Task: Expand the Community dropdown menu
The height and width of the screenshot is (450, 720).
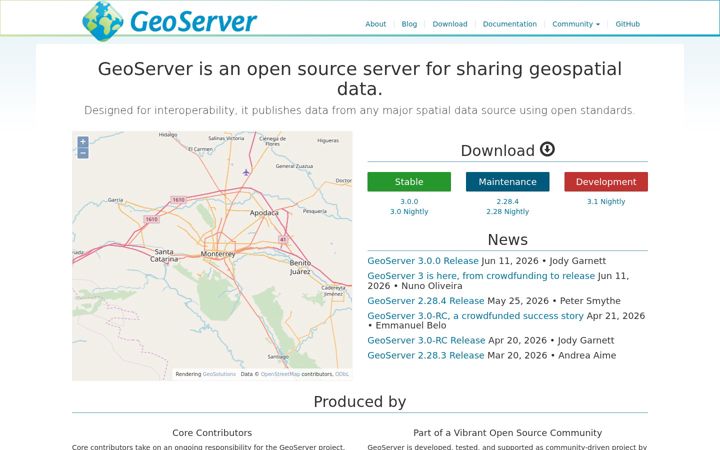Action: coord(576,24)
